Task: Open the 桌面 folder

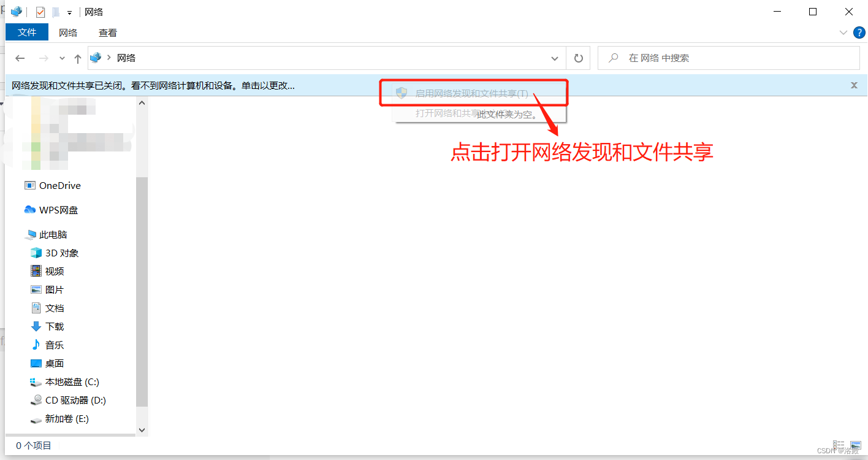Action: 55,364
